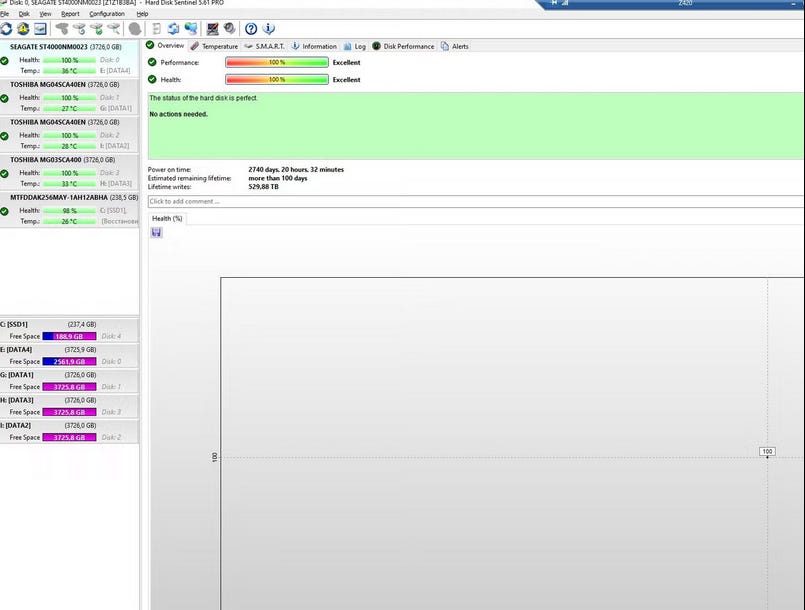Click the document toolbar icon
The image size is (805, 610).
[x=157, y=29]
